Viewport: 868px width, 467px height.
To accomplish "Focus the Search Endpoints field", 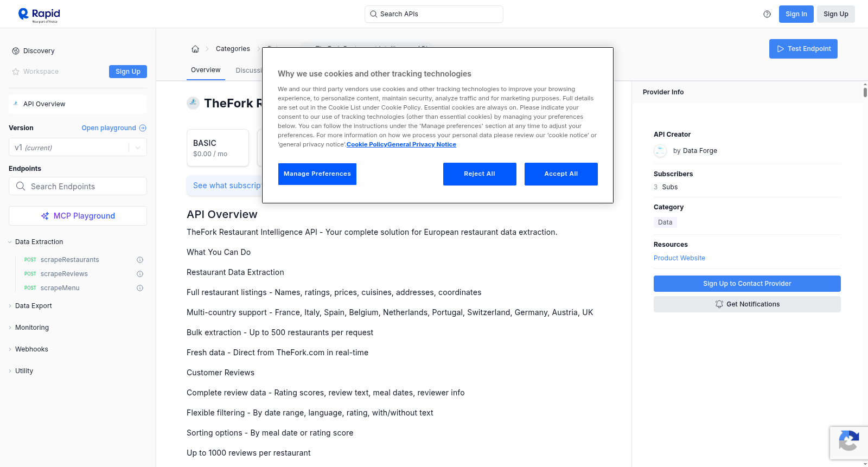I will pos(78,186).
